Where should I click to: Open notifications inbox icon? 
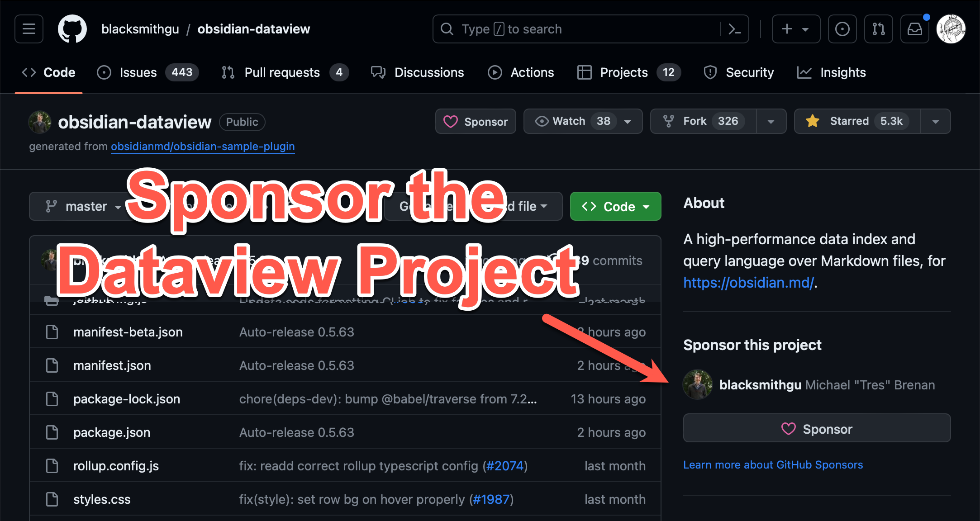[x=914, y=29]
